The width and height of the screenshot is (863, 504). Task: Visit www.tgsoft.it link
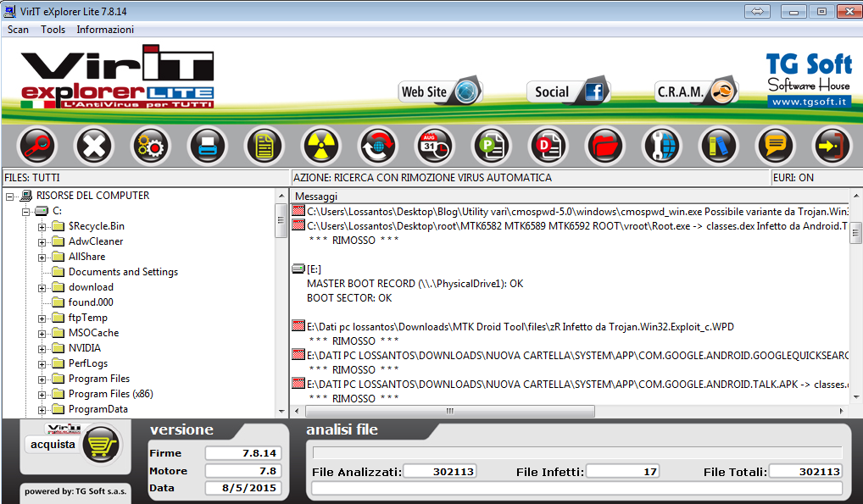click(809, 102)
